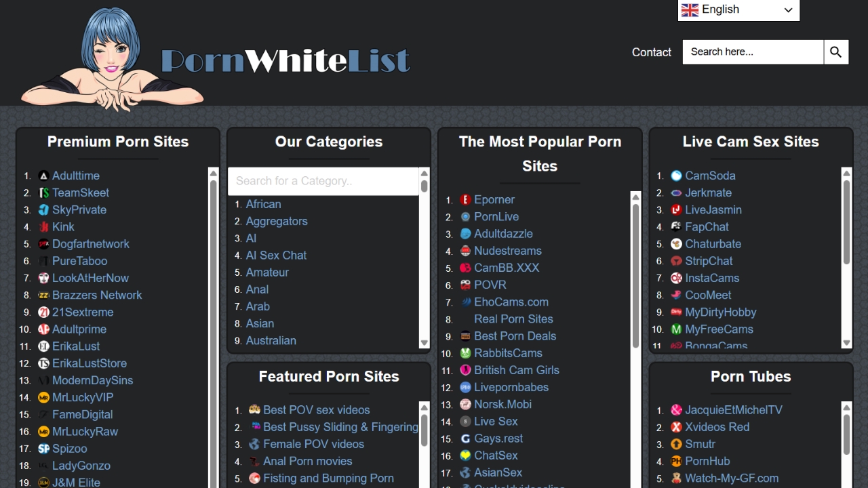Click the Dogfartnetwork favicon icon
Screen dimensions: 868x488
tap(43, 244)
